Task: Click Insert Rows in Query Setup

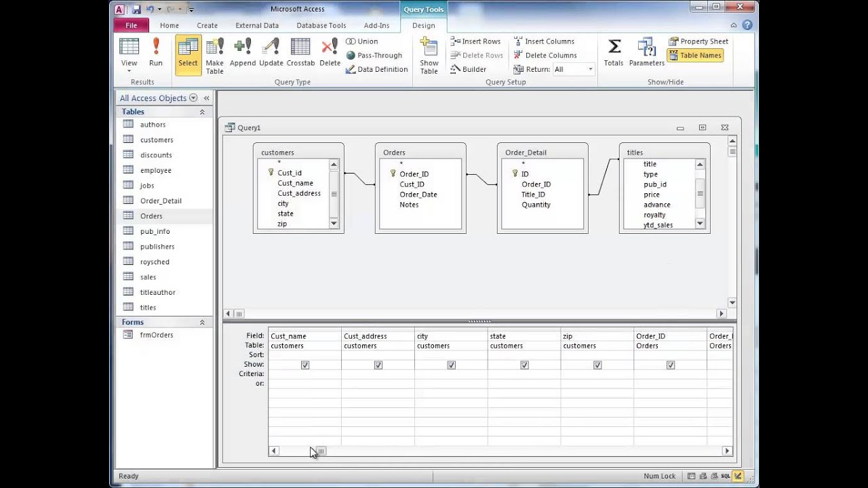Action: pyautogui.click(x=475, y=41)
